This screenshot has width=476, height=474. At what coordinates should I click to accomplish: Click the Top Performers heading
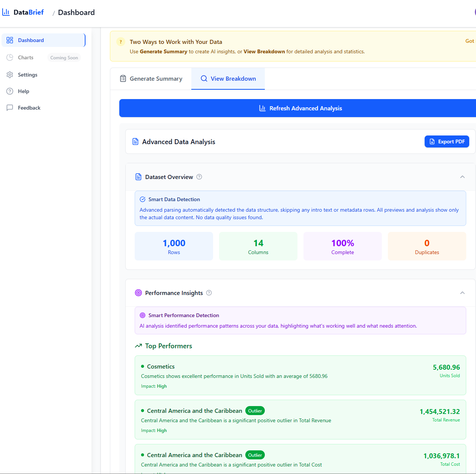[x=169, y=346]
